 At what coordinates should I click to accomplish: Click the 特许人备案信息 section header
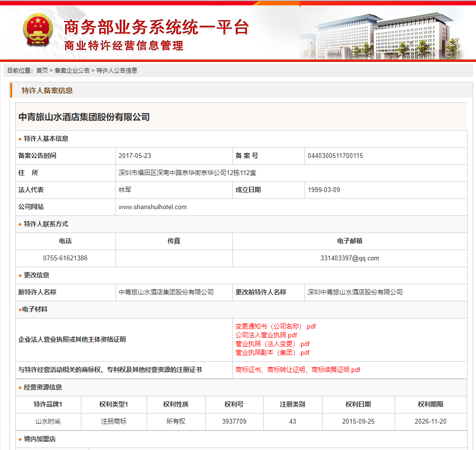(x=47, y=91)
